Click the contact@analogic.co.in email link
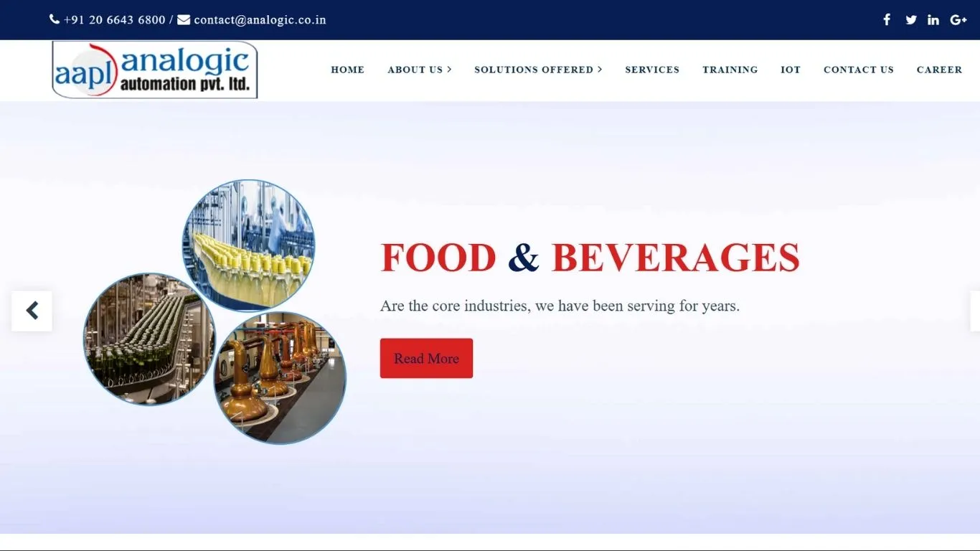Viewport: 980px width, 551px height. click(x=260, y=19)
